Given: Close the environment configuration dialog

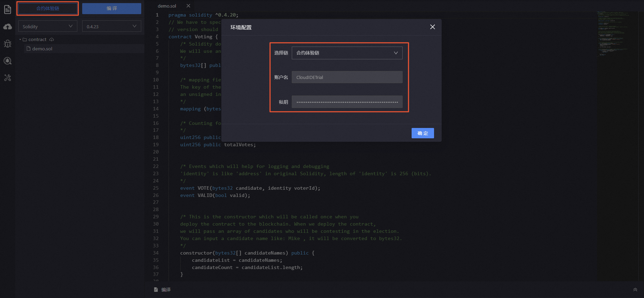Looking at the screenshot, I should click(432, 27).
